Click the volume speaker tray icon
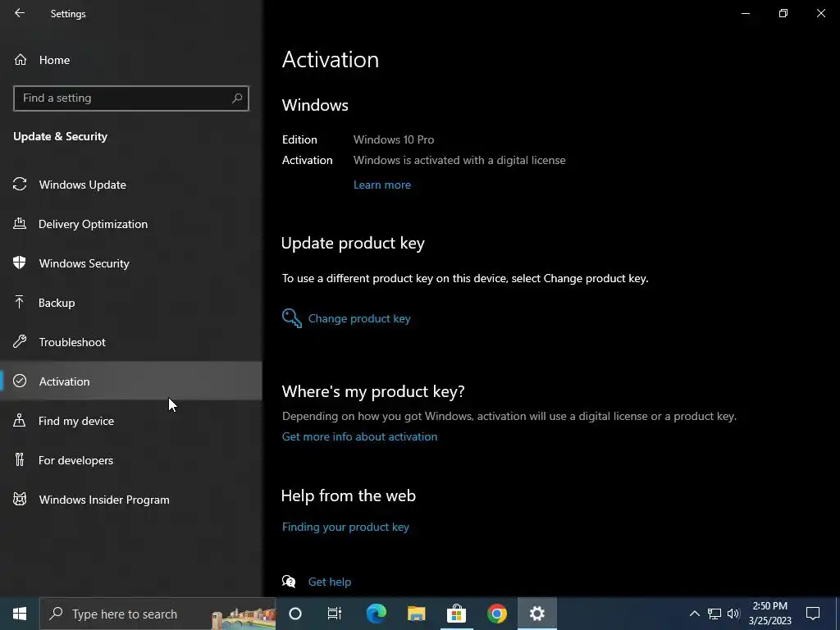Image resolution: width=840 pixels, height=630 pixels. [x=733, y=614]
